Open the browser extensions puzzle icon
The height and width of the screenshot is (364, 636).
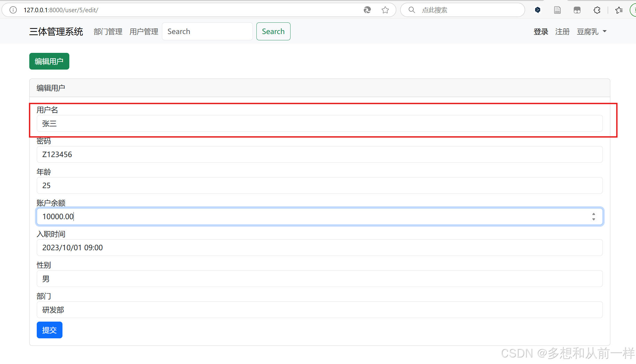[597, 10]
